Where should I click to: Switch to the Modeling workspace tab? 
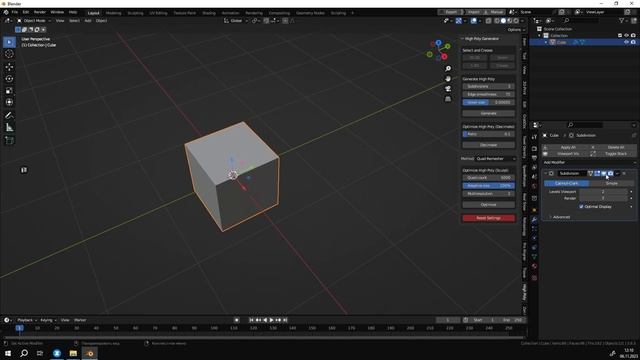[x=113, y=13]
